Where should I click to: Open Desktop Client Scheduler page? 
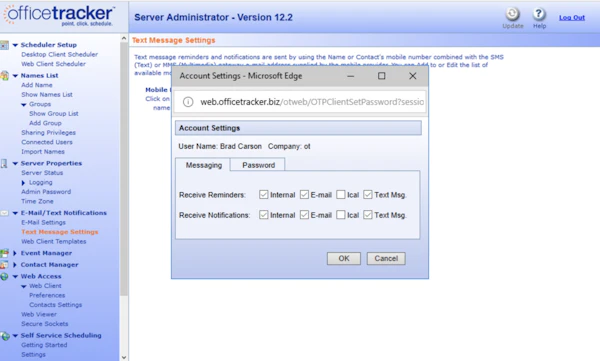pos(59,54)
